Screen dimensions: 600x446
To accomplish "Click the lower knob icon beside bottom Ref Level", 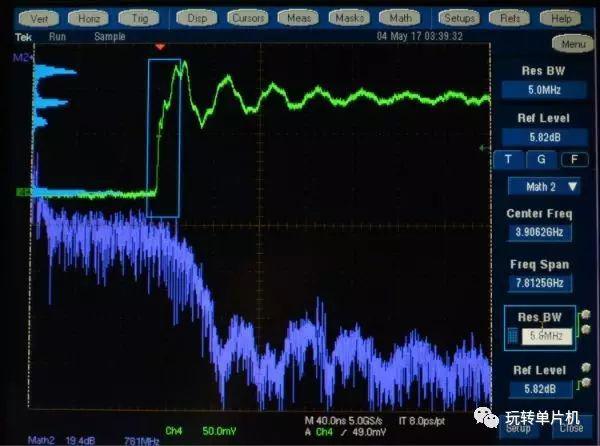I will 586,382.
